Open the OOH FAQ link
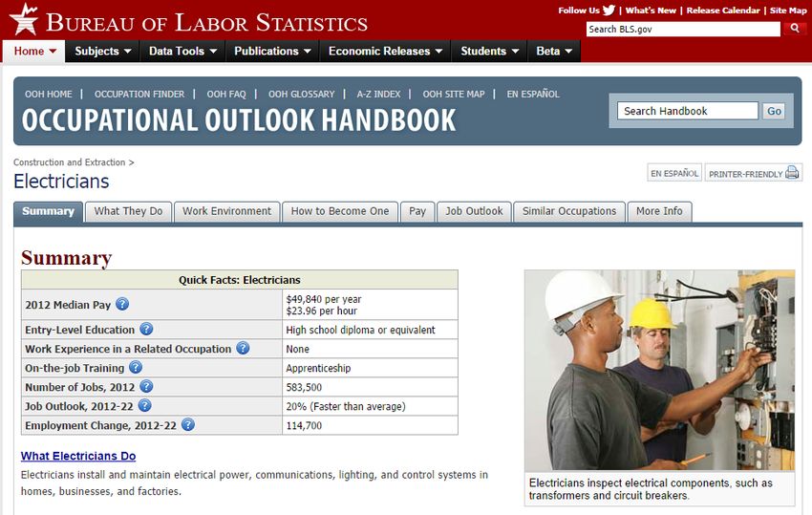 pyautogui.click(x=226, y=95)
